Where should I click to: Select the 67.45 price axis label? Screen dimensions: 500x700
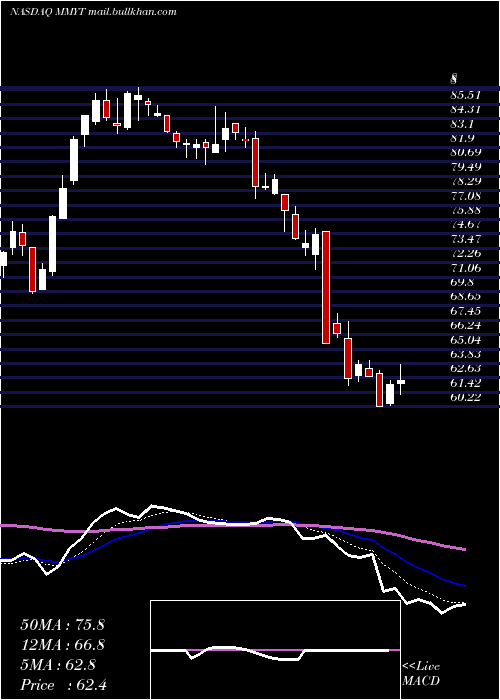coord(466,311)
